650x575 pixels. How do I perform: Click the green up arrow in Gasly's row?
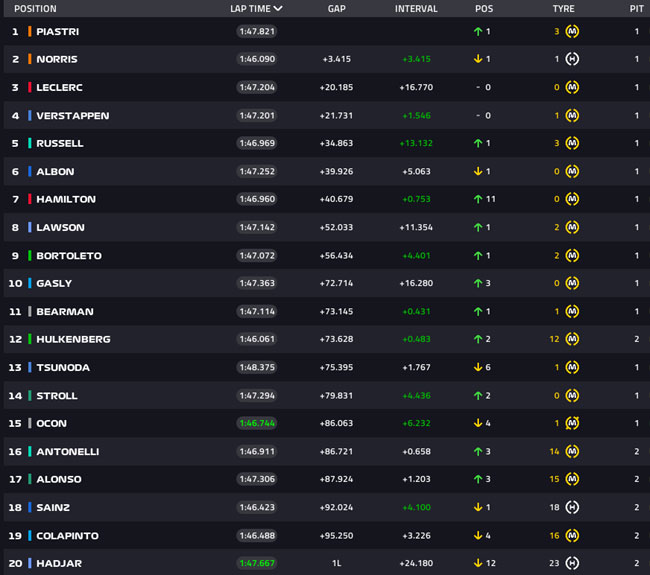click(478, 283)
